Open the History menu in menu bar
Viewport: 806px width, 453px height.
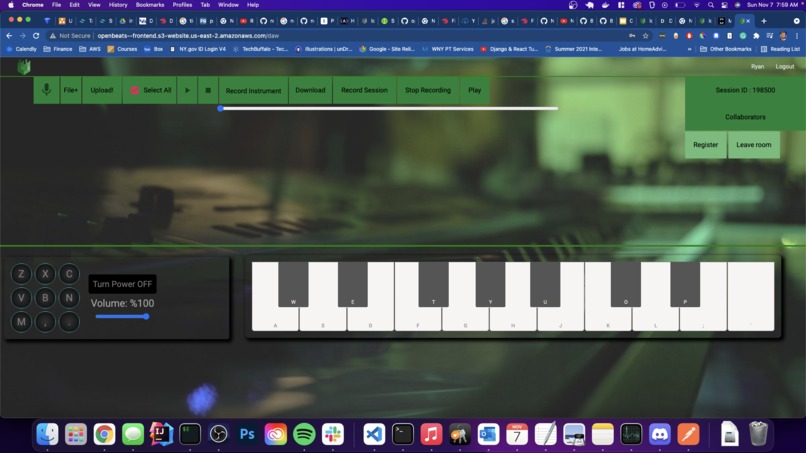[x=118, y=5]
